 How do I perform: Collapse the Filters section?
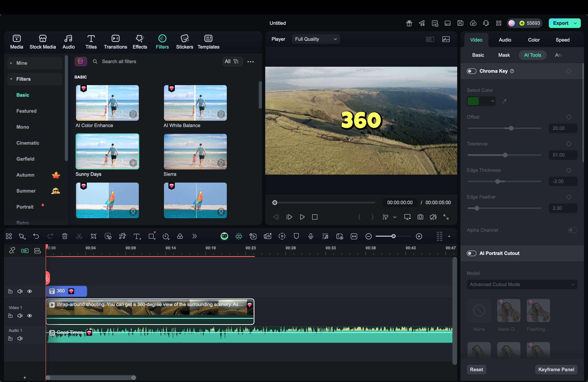[x=35, y=79]
